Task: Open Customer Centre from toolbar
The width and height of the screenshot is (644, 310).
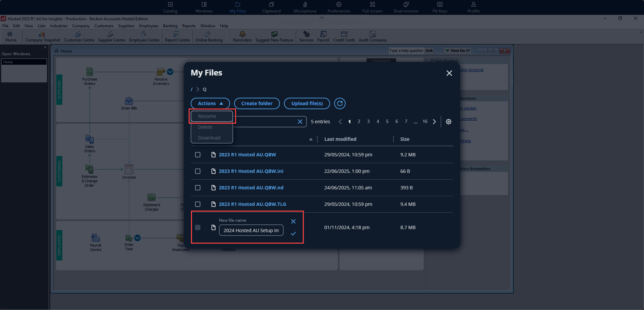Action: 79,37
